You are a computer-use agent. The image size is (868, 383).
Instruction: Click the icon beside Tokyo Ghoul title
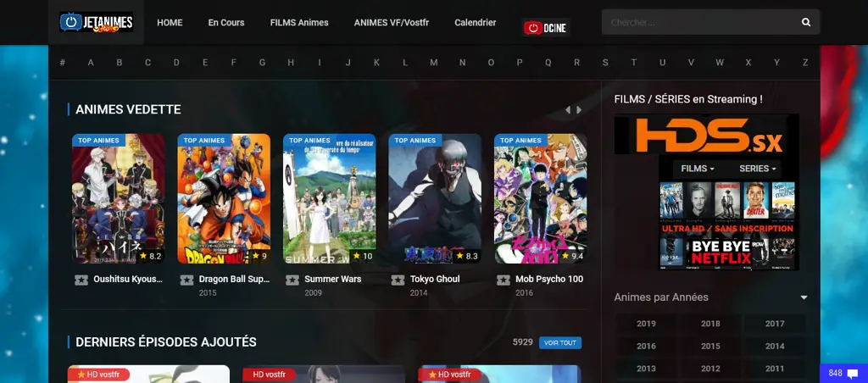click(398, 280)
